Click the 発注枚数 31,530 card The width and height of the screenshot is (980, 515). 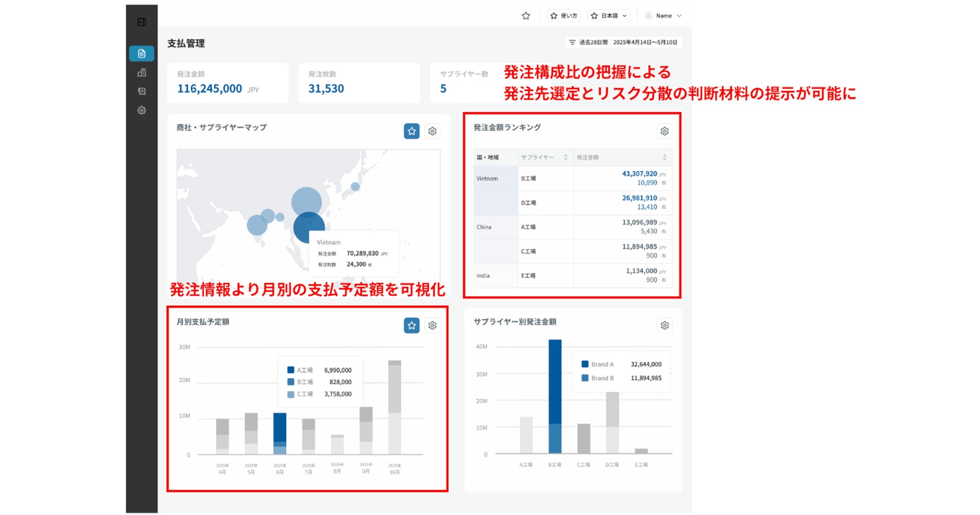(359, 83)
